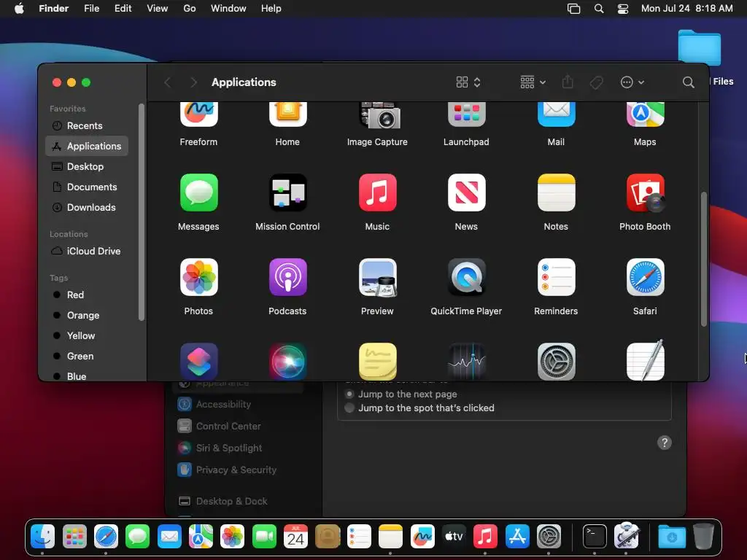The image size is (747, 560).
Task: Open the Help menu
Action: click(271, 9)
